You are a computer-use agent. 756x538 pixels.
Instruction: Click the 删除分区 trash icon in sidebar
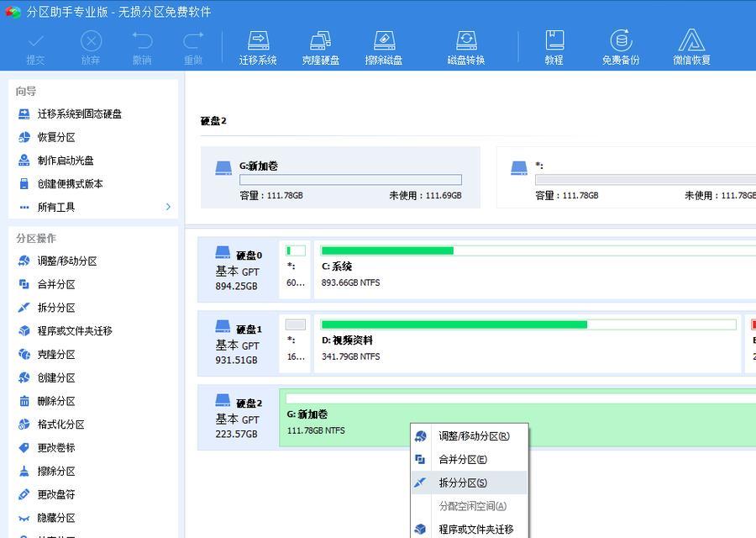pyautogui.click(x=24, y=401)
